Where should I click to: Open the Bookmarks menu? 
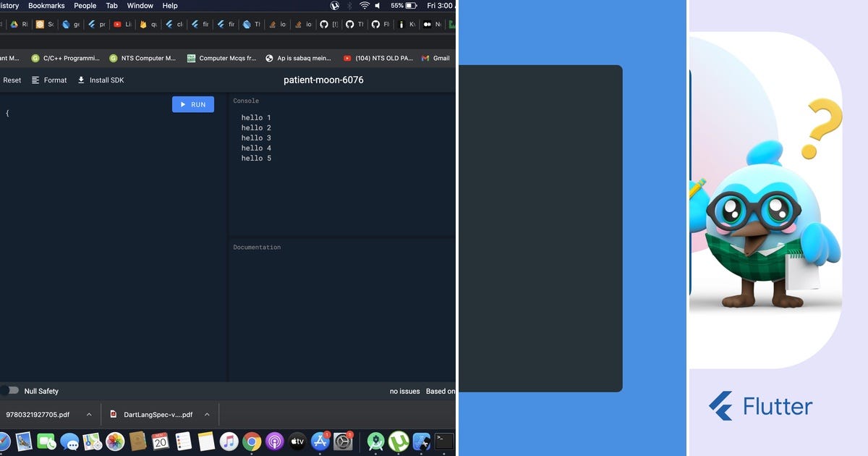[46, 5]
